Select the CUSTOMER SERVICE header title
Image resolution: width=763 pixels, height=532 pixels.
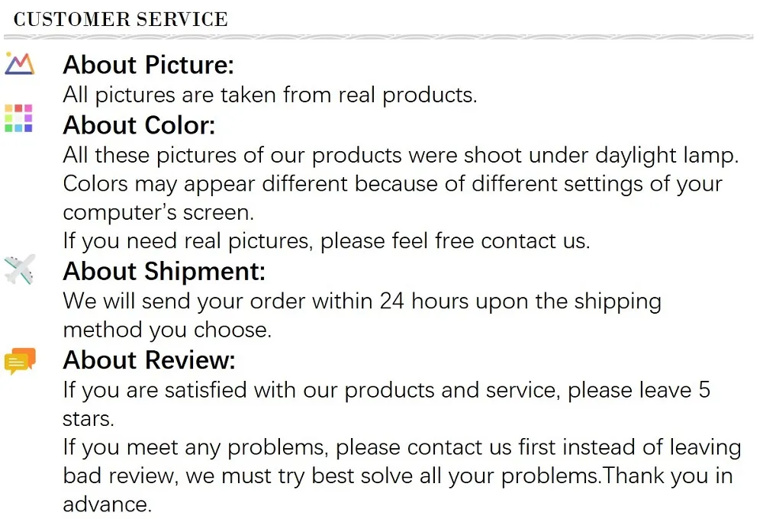click(121, 20)
